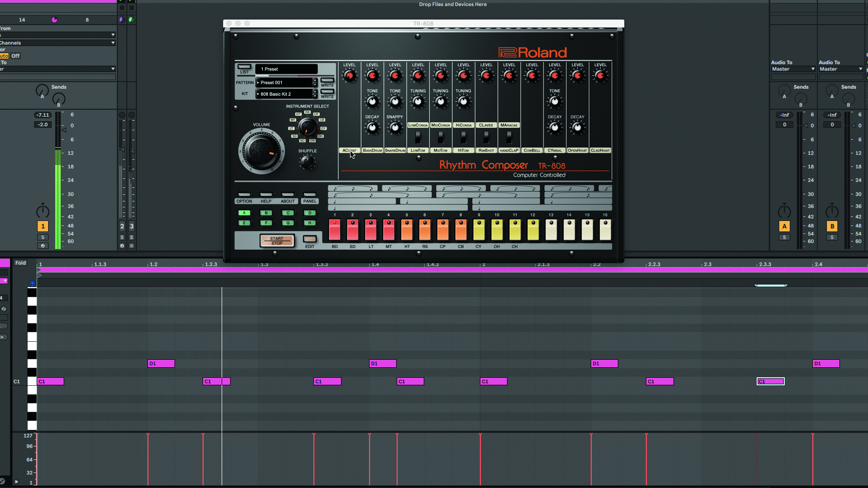
Task: Click the HELP button
Action: click(x=266, y=194)
